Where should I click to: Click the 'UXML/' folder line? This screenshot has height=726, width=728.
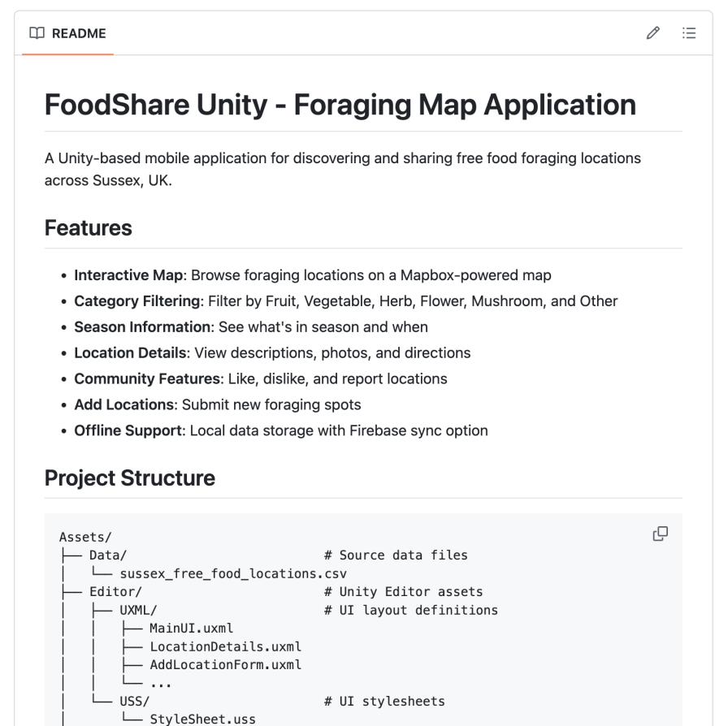click(x=138, y=610)
